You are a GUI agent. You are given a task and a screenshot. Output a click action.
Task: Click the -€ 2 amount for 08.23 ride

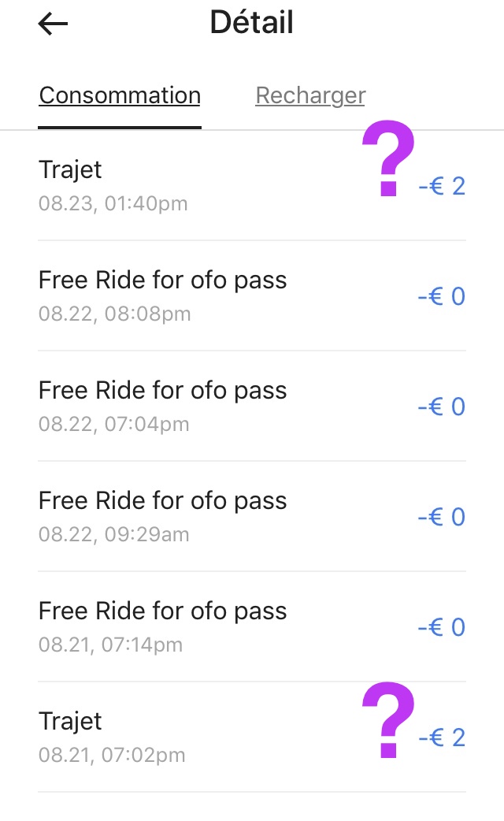pos(442,186)
